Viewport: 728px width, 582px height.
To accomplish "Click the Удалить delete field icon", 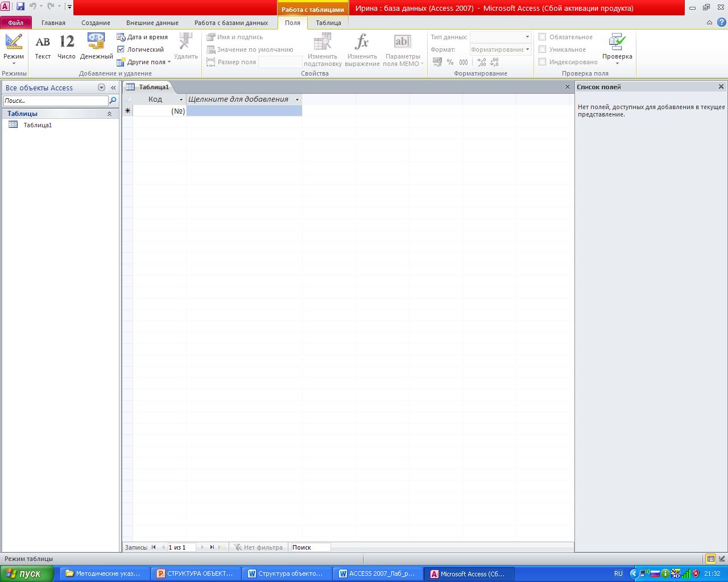I will (186, 47).
